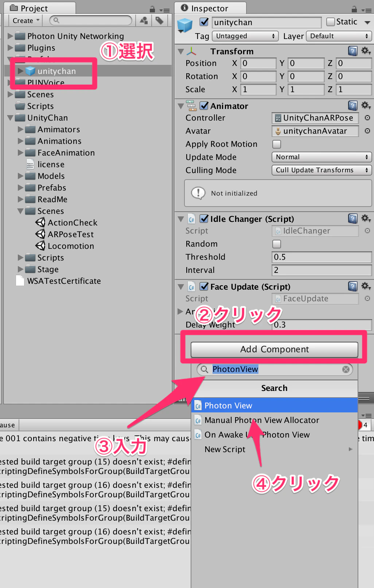374x588 pixels.
Task: Click the Animator help book icon
Action: pos(352,106)
